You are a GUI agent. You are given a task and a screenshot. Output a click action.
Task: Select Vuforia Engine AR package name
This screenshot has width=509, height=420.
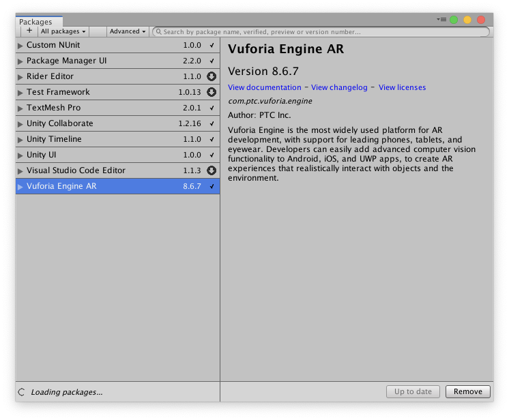(61, 186)
